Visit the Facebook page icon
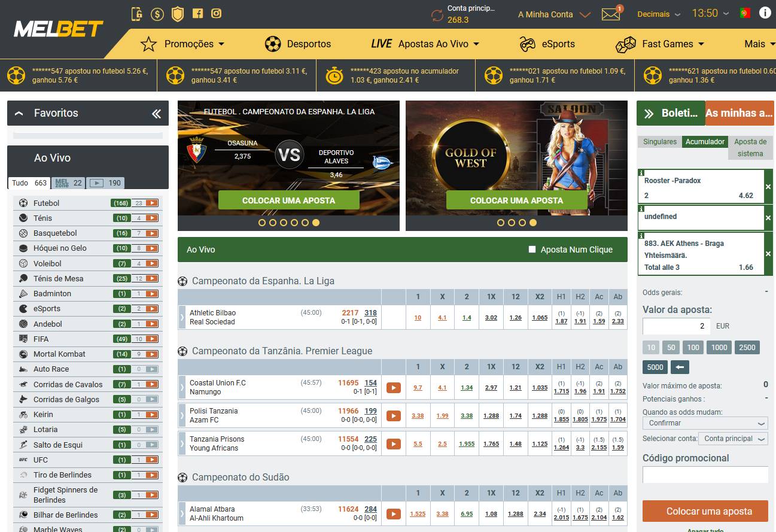 coord(197,14)
